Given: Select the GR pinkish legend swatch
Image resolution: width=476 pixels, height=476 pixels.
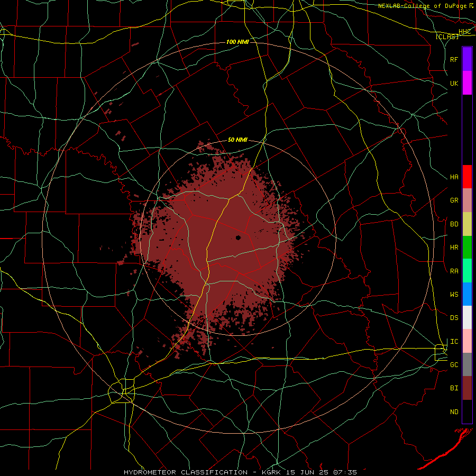Looking at the screenshot, I should 467,200.
